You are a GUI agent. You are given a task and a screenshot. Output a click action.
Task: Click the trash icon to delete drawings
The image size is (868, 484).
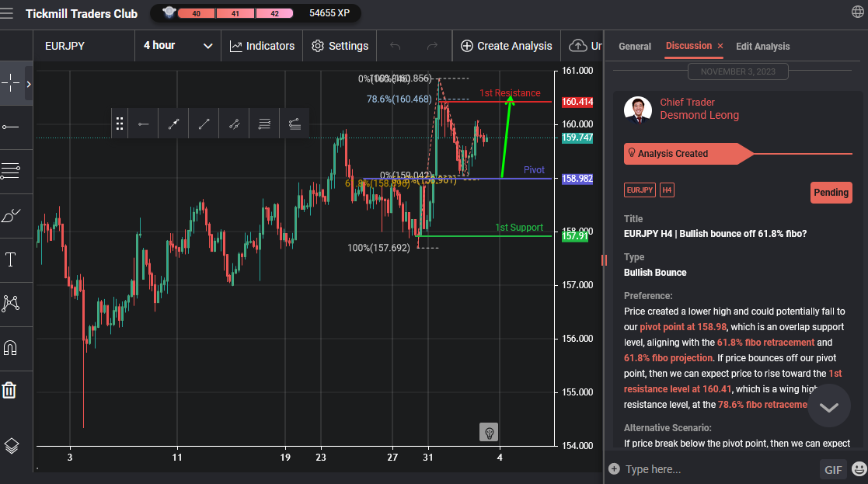[x=9, y=390]
